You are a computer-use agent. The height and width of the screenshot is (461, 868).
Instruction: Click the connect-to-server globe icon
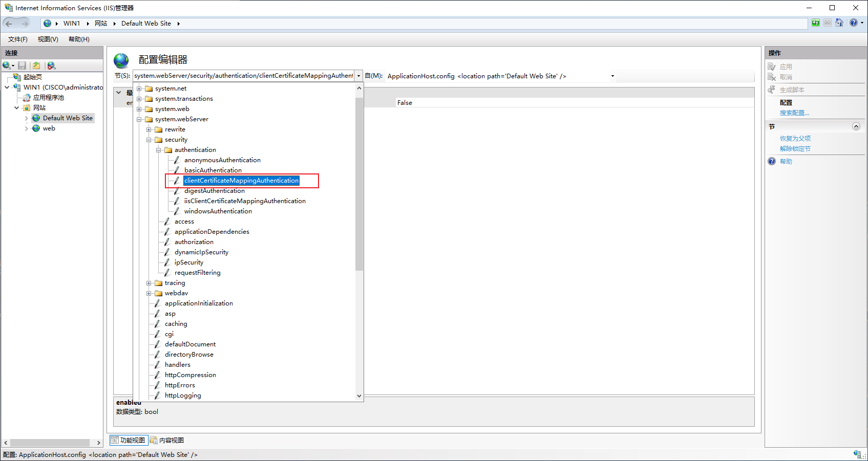click(7, 65)
